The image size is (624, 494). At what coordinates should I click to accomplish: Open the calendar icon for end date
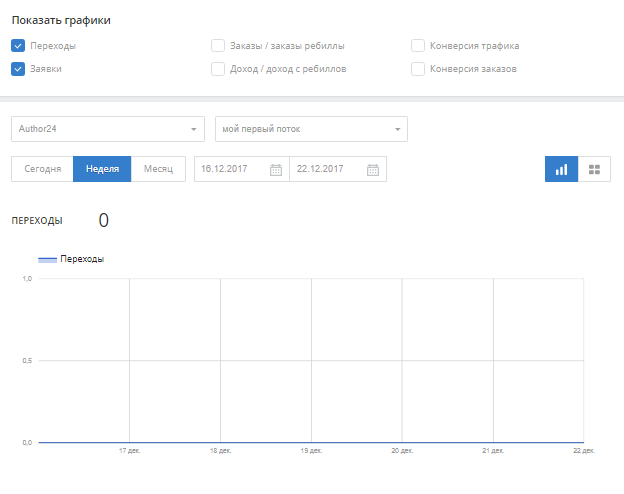(x=372, y=170)
